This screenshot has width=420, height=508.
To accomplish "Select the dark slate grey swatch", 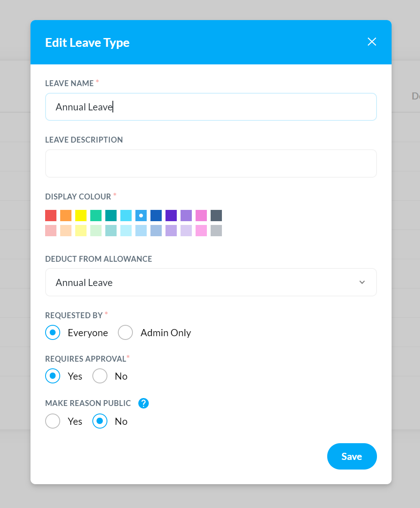I will pos(216,216).
